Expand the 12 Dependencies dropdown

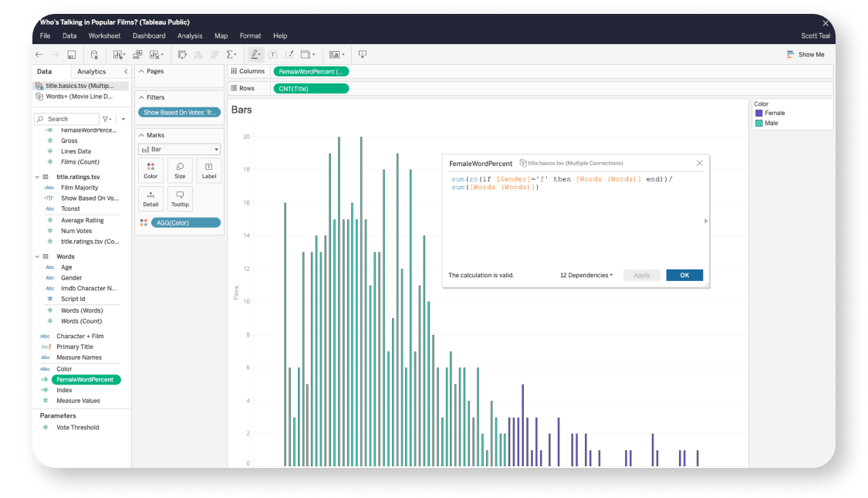pos(586,275)
